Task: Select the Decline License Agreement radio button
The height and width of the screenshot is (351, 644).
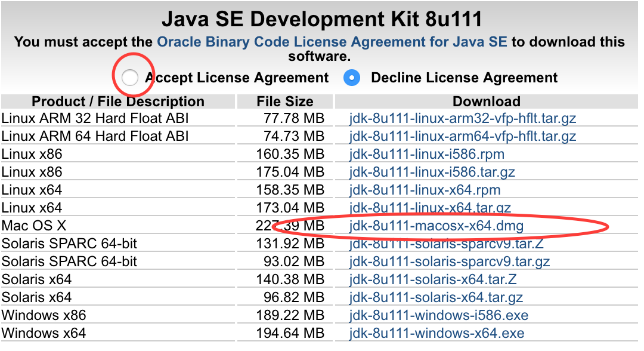Action: [x=352, y=78]
